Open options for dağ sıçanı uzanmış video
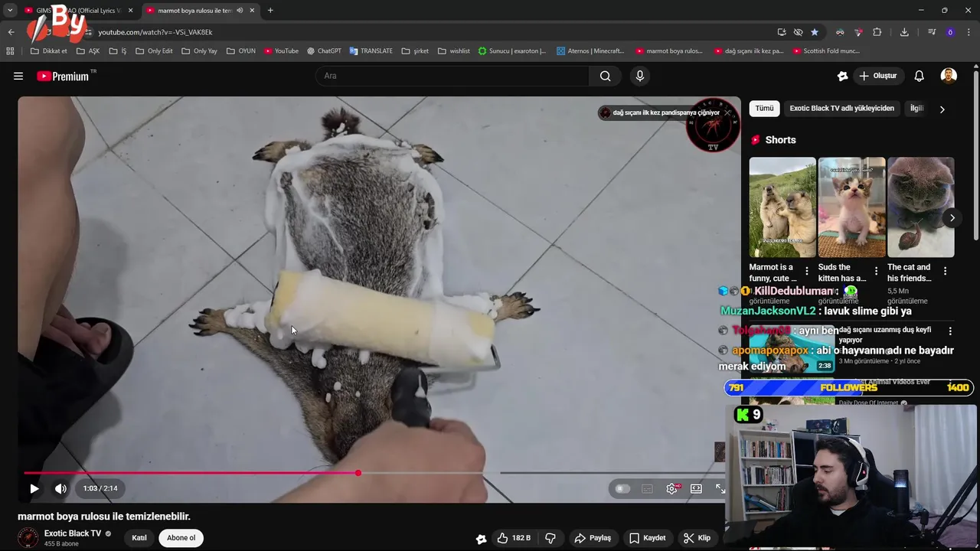980x551 pixels. coord(950,331)
